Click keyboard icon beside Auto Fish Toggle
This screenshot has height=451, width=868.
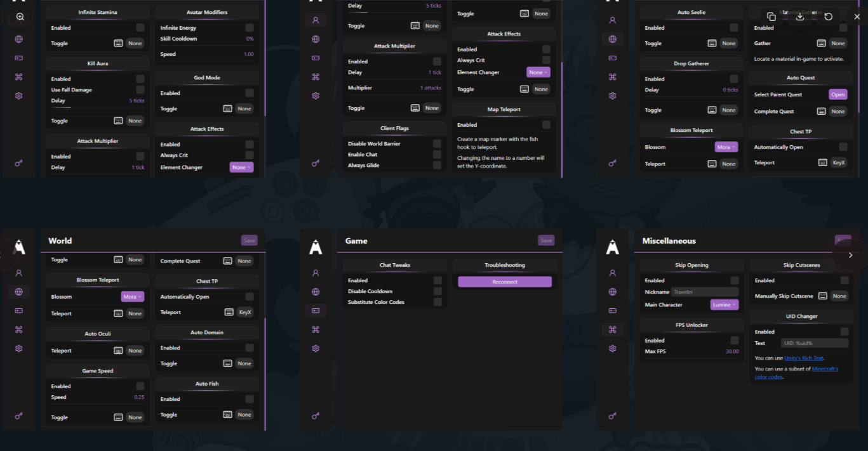[x=227, y=415]
